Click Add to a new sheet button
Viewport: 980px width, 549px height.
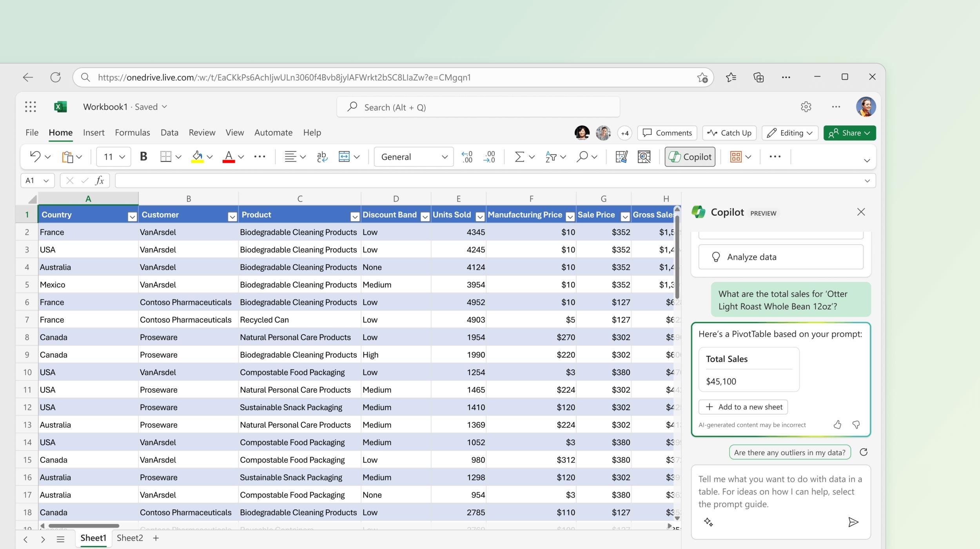pos(744,406)
